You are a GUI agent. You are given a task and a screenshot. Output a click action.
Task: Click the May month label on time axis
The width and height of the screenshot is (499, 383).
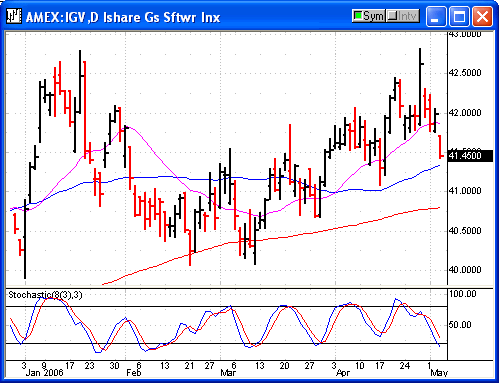pyautogui.click(x=439, y=373)
